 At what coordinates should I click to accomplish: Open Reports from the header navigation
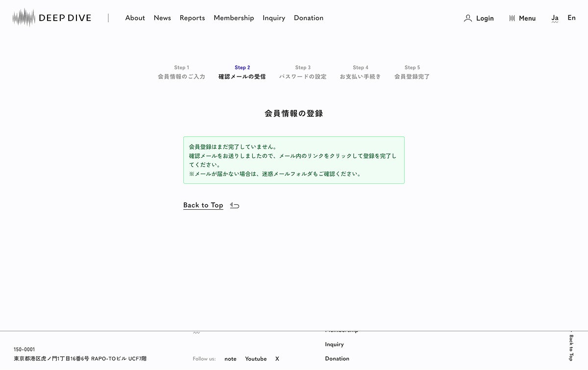click(192, 18)
